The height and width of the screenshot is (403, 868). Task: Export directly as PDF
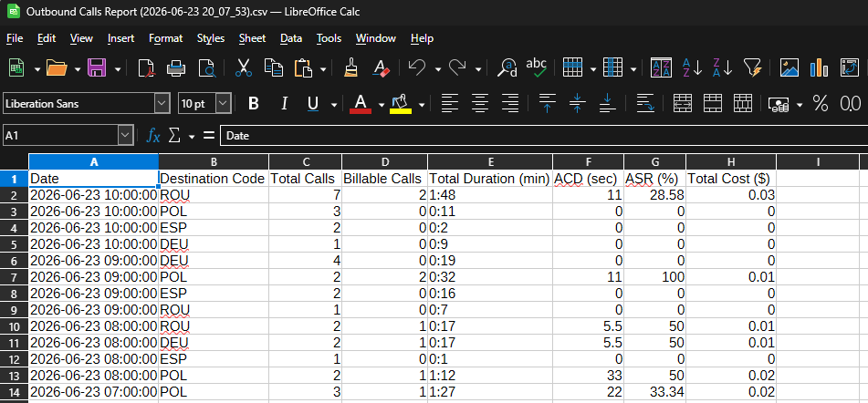click(147, 68)
